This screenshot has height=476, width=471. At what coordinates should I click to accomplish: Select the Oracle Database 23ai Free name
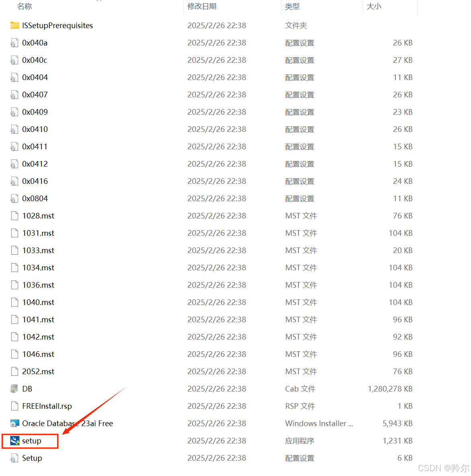pos(68,423)
